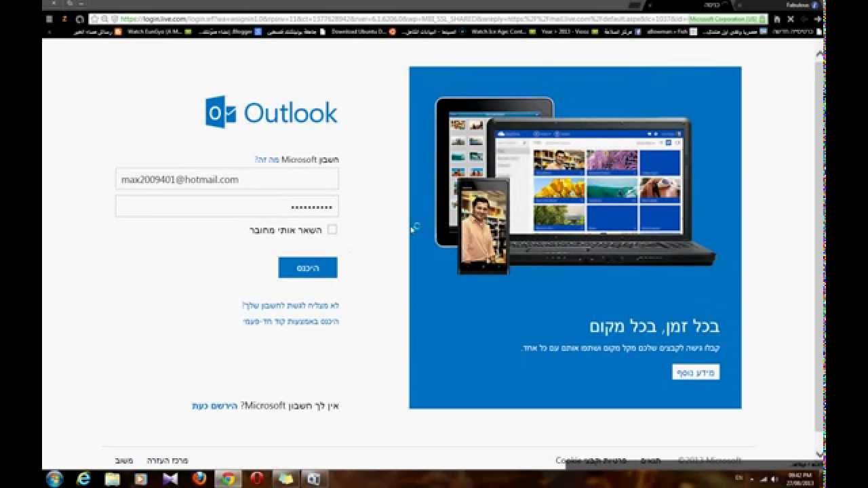
Task: Stop loading with the X icon
Action: (x=791, y=19)
